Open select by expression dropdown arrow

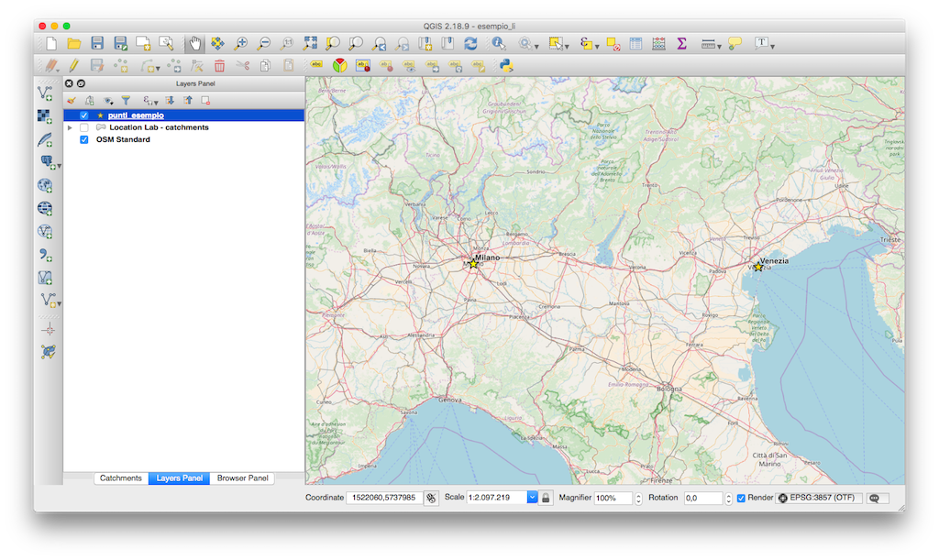tap(597, 46)
